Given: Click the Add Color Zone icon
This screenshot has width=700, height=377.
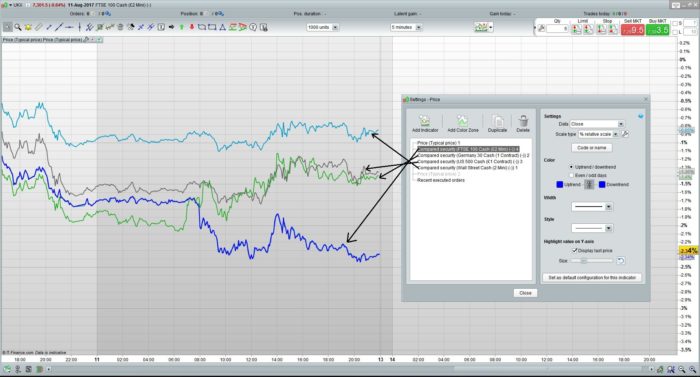Looking at the screenshot, I should [x=462, y=121].
